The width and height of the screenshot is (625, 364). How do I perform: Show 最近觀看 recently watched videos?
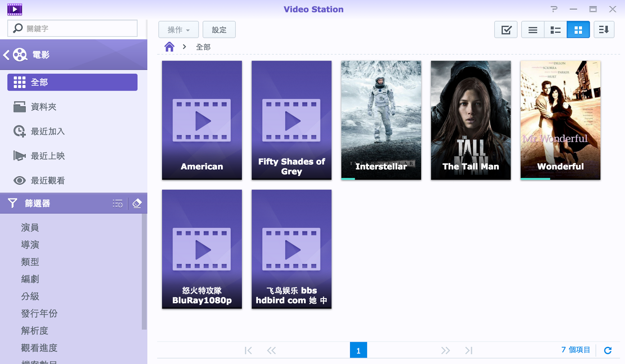[72, 180]
